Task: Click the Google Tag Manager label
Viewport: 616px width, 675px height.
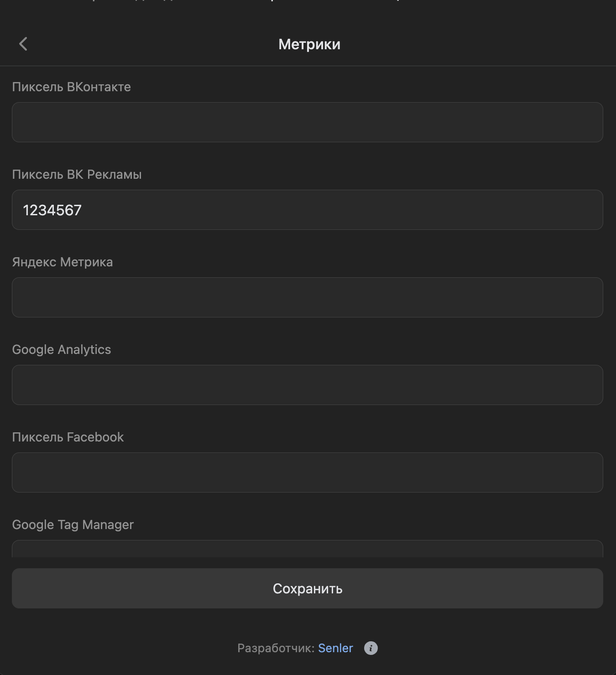Action: click(x=73, y=525)
